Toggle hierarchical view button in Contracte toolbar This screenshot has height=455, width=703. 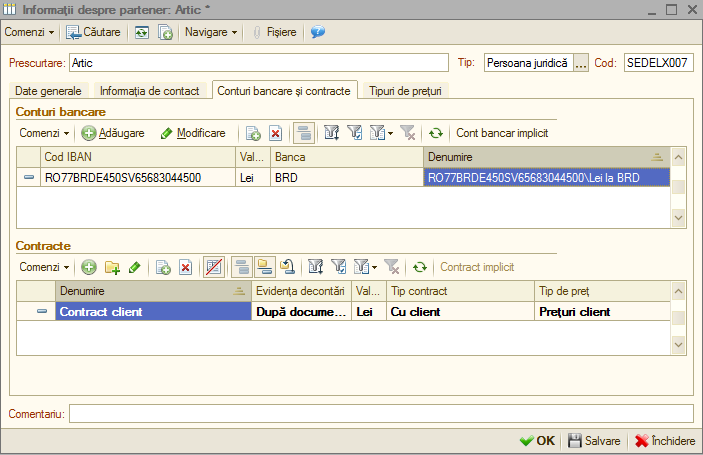coord(265,267)
